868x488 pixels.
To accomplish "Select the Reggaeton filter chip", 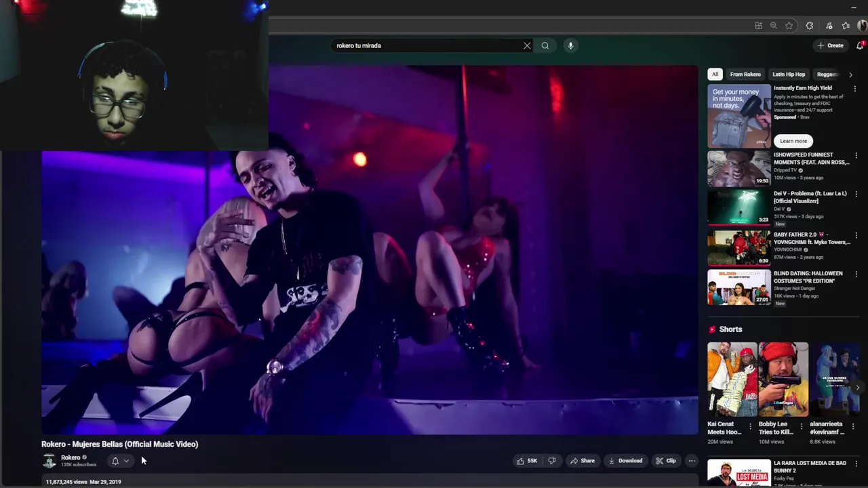I will pos(827,75).
